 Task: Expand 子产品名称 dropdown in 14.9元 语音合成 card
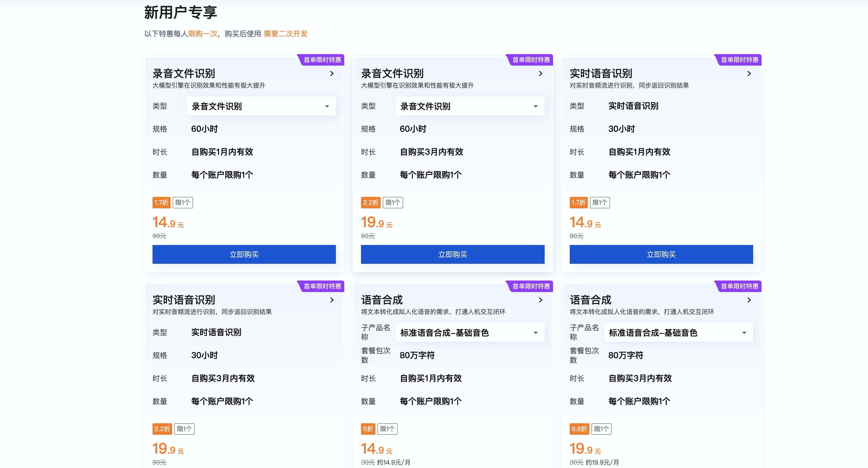tap(470, 333)
